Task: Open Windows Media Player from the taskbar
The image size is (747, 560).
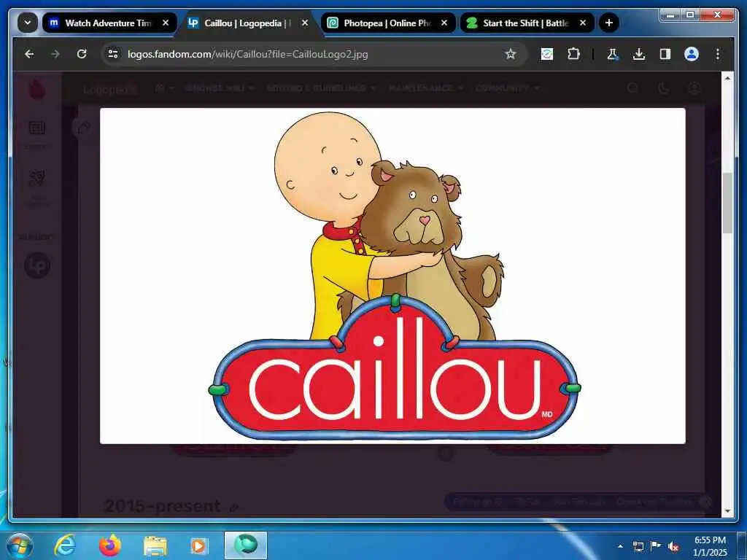Action: [x=198, y=545]
